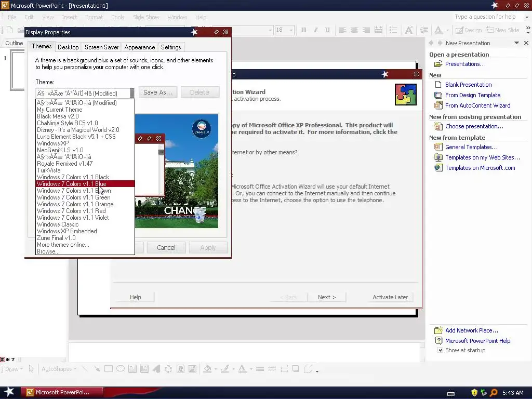Open Blank Presentation link
This screenshot has height=399, width=532.
[x=468, y=85]
